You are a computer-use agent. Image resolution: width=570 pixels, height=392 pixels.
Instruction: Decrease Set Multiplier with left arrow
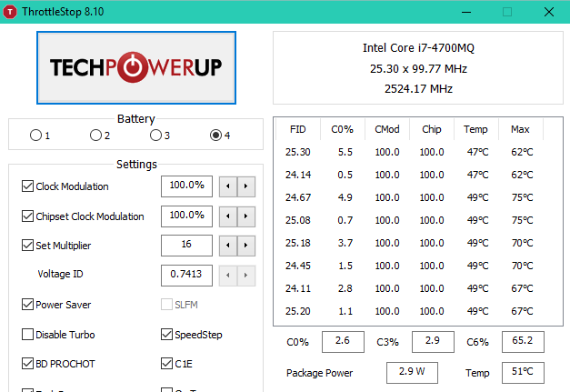[228, 246]
